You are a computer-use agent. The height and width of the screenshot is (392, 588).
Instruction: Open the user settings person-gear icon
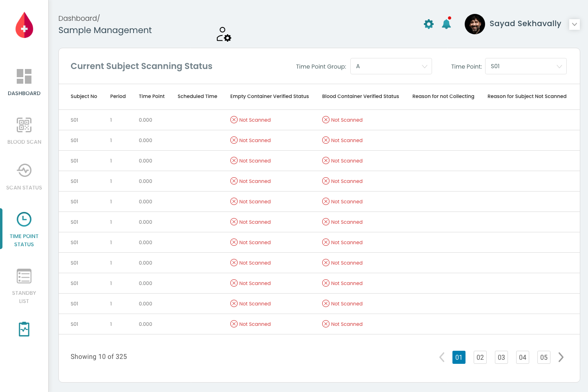tap(224, 34)
